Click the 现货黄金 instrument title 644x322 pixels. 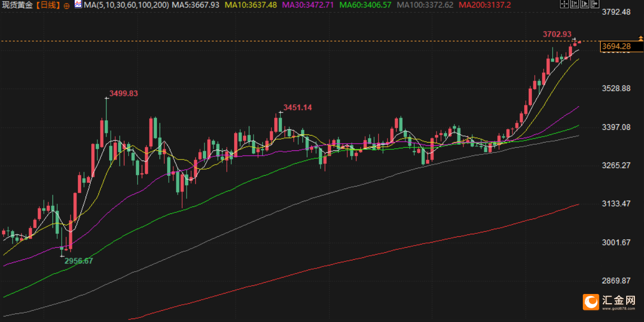18,6
